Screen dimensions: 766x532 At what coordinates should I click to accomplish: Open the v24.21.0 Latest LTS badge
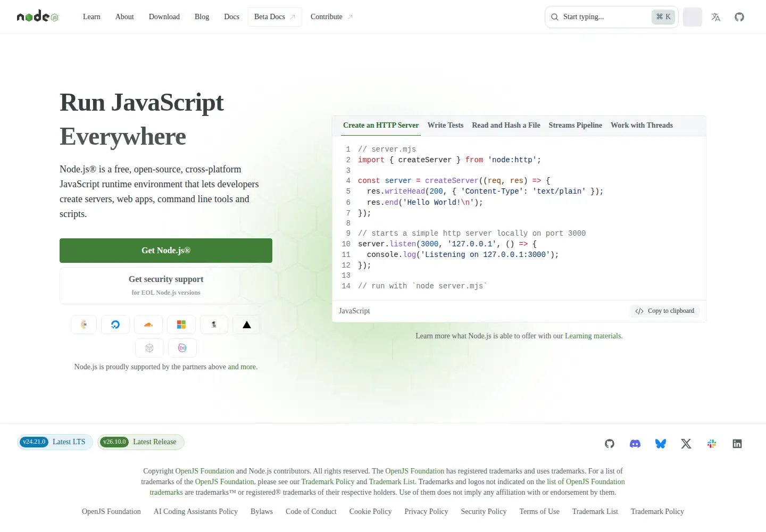pyautogui.click(x=55, y=442)
